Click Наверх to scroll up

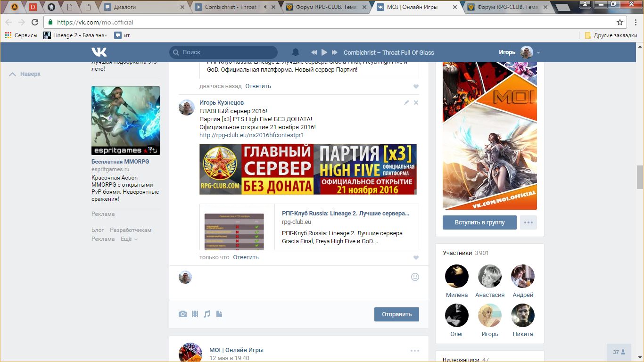click(25, 74)
